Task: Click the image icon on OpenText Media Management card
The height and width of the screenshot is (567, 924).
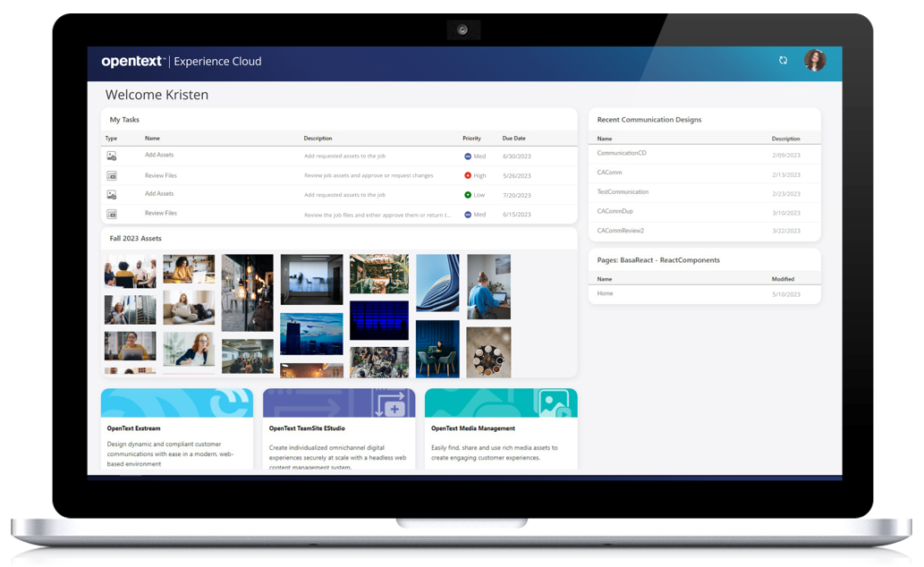Action: tap(556, 404)
